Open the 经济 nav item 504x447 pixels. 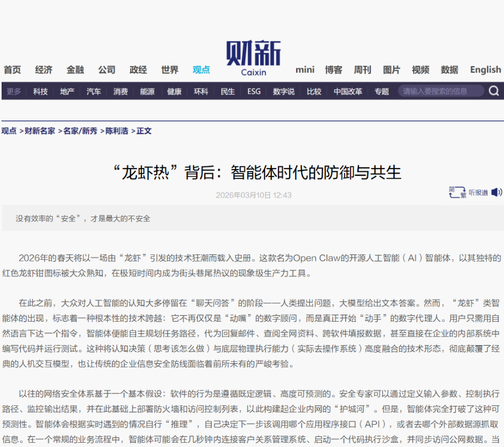coord(44,70)
